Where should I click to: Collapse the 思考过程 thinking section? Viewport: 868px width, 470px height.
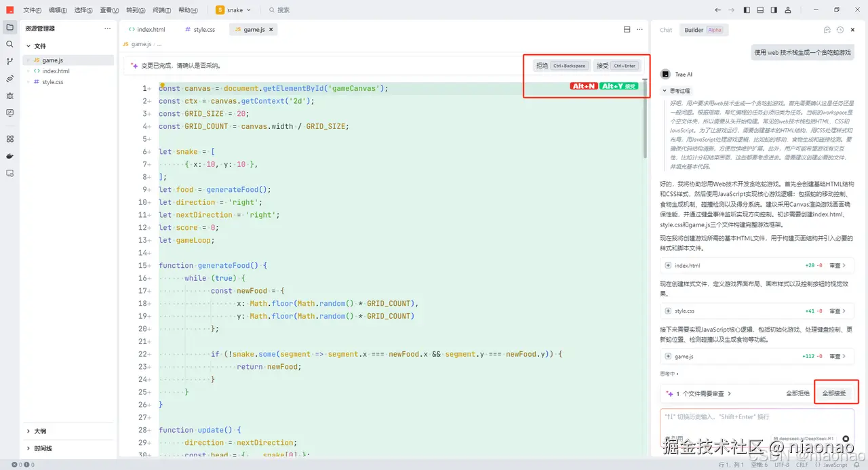pos(676,90)
